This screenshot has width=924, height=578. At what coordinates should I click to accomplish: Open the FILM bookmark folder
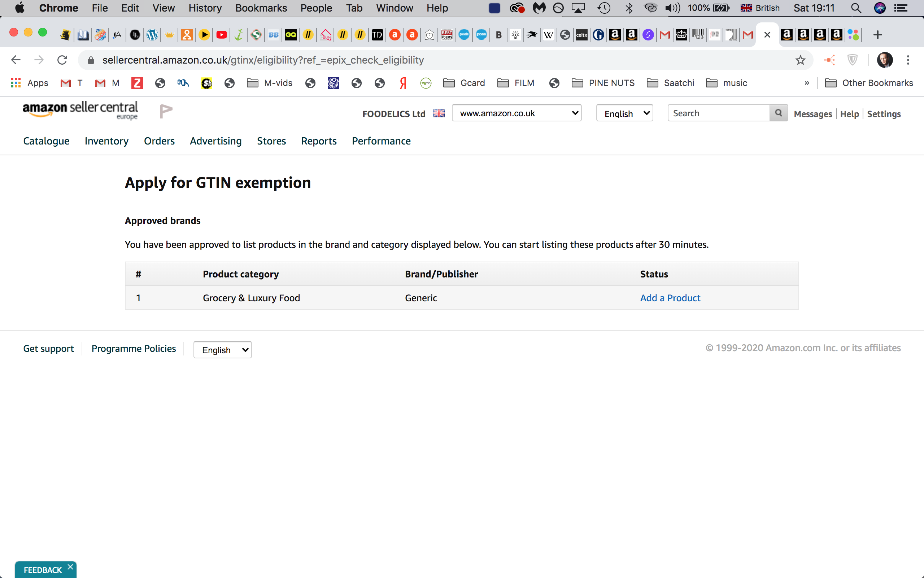tap(516, 83)
